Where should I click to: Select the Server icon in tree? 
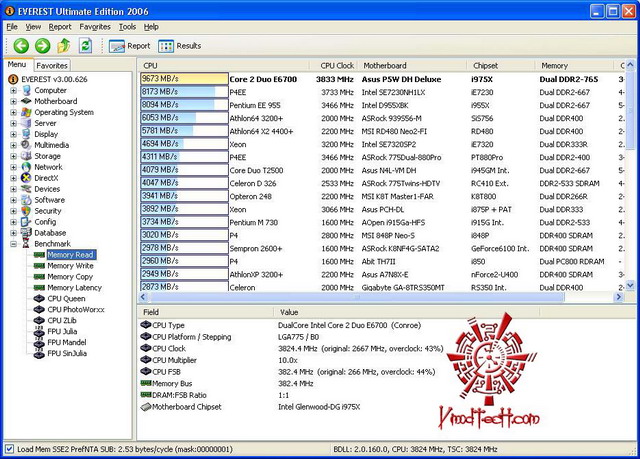click(x=27, y=123)
